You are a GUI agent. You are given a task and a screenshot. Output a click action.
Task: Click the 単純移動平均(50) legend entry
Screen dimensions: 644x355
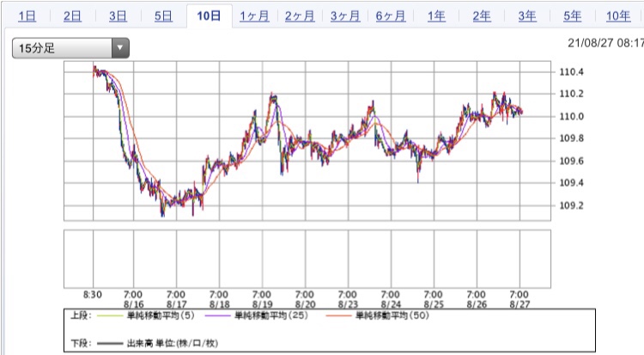(x=392, y=315)
